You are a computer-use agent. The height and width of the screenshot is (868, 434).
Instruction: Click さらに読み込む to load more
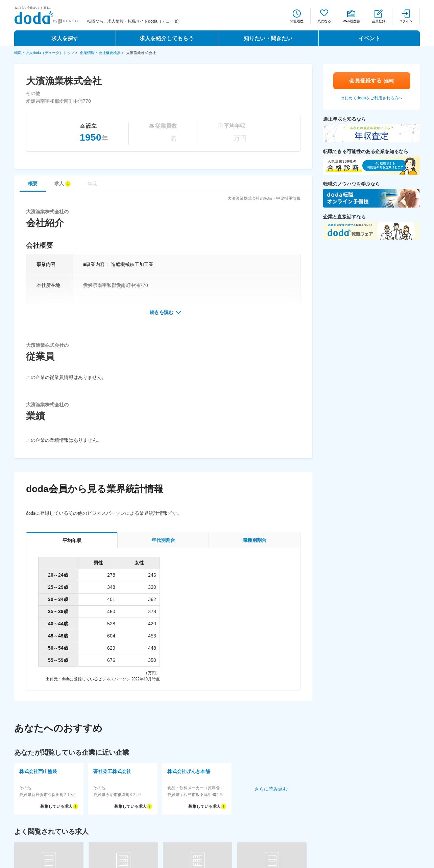(271, 789)
